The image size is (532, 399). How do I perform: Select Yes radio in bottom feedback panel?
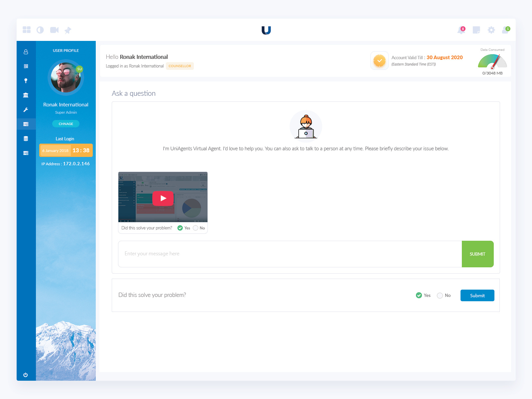pos(419,295)
